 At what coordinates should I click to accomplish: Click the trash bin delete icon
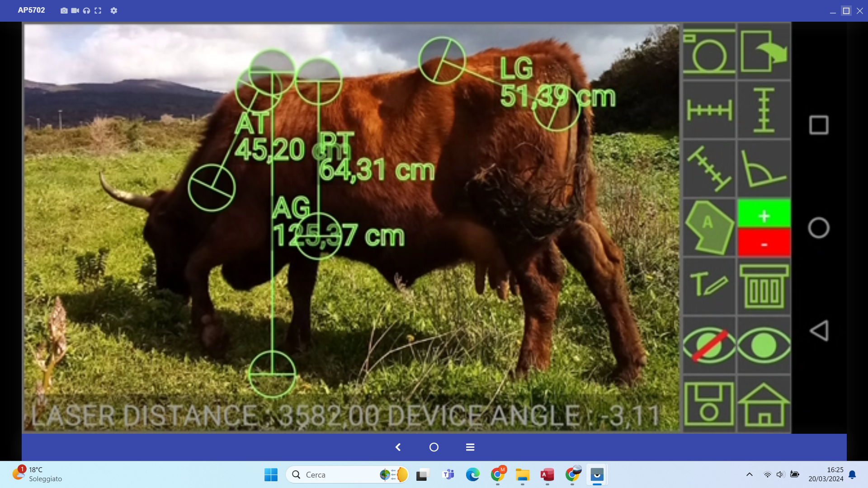pyautogui.click(x=764, y=286)
